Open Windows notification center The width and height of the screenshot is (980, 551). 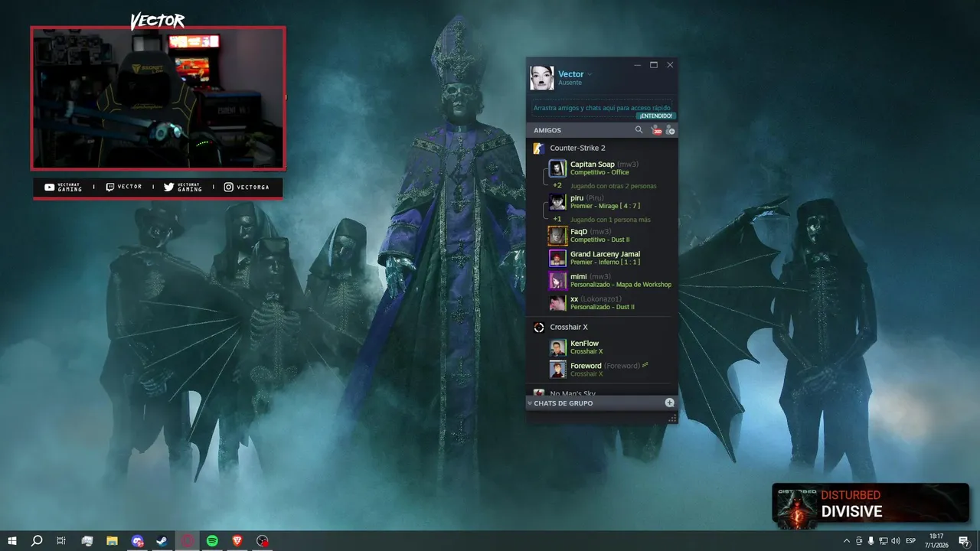click(964, 541)
